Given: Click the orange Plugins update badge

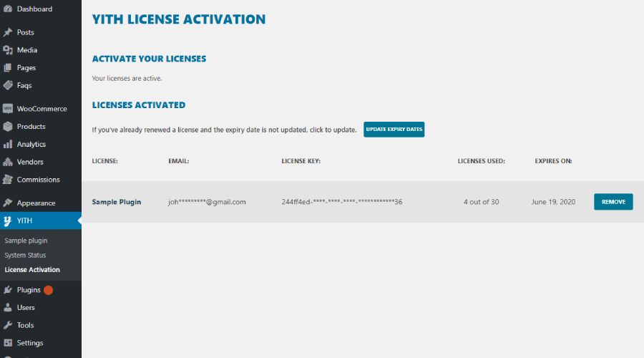Looking at the screenshot, I should point(48,290).
